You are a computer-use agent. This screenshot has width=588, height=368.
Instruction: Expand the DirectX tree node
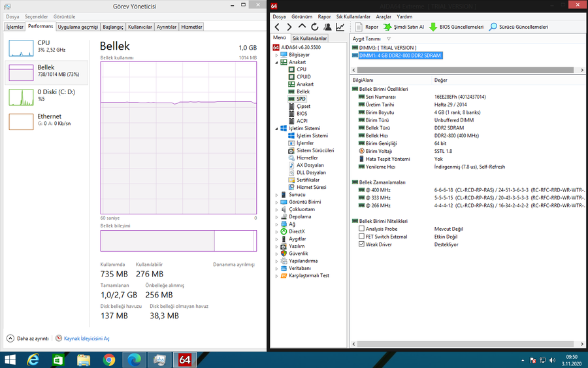click(x=277, y=232)
